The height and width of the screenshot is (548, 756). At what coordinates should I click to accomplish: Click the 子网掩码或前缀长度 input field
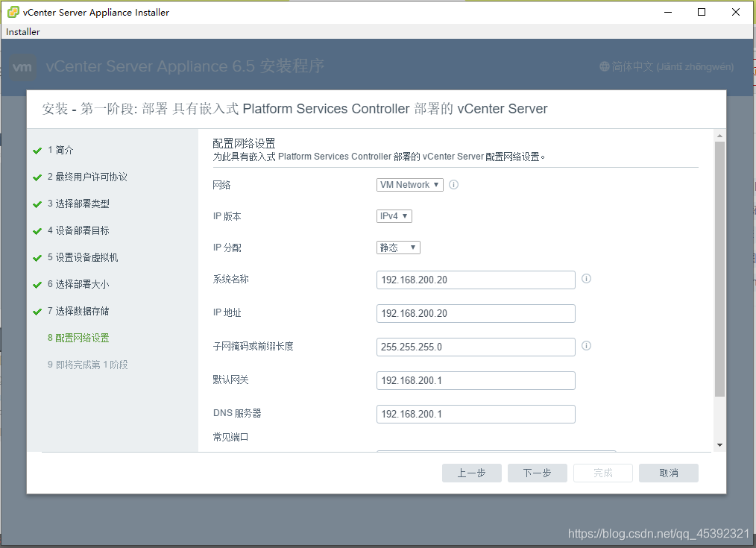click(476, 347)
